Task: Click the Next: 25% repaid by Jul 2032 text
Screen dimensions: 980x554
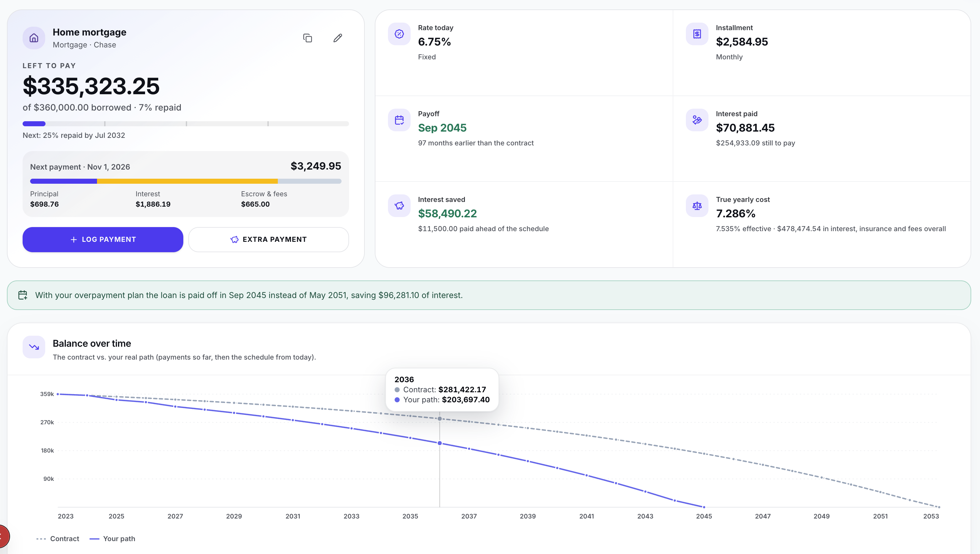Action: pos(74,136)
